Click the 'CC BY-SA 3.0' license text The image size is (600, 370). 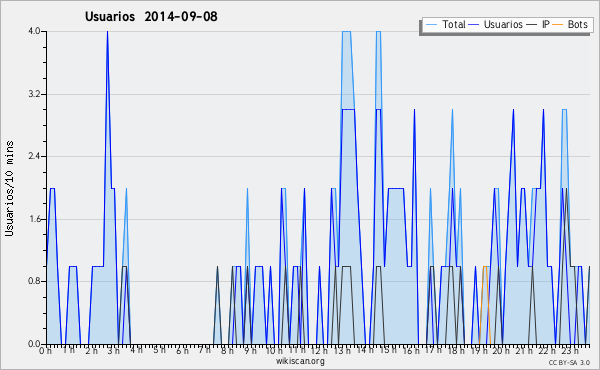click(x=569, y=363)
